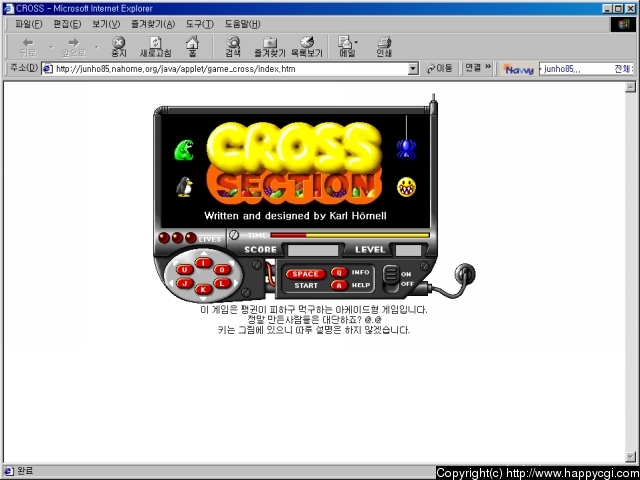Click the red U direction button
Screen dimensions: 640x480
(x=184, y=269)
